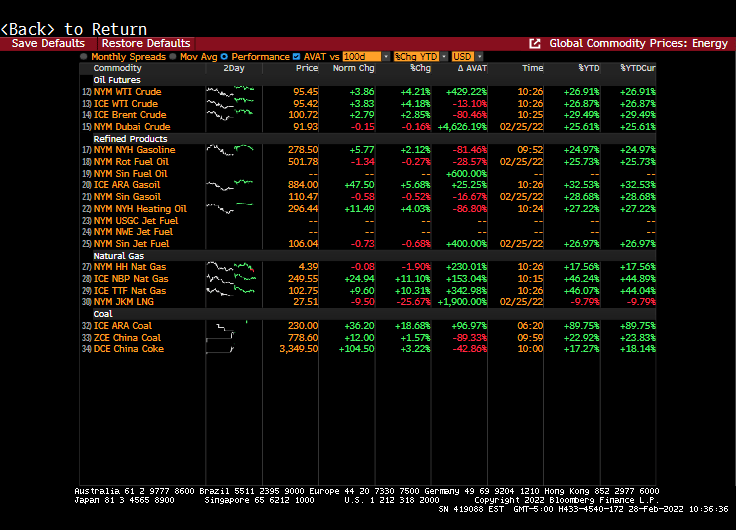The width and height of the screenshot is (736, 530).
Task: Select the DCE China Coke commodity
Action: click(129, 348)
